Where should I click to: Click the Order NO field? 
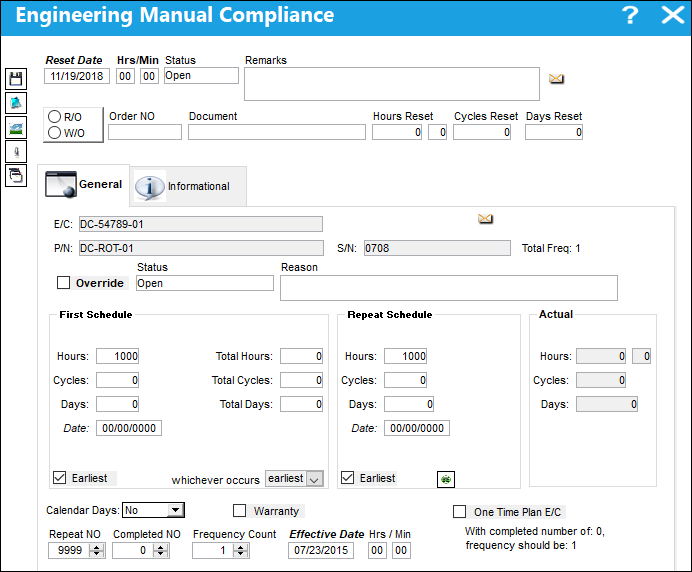click(145, 132)
